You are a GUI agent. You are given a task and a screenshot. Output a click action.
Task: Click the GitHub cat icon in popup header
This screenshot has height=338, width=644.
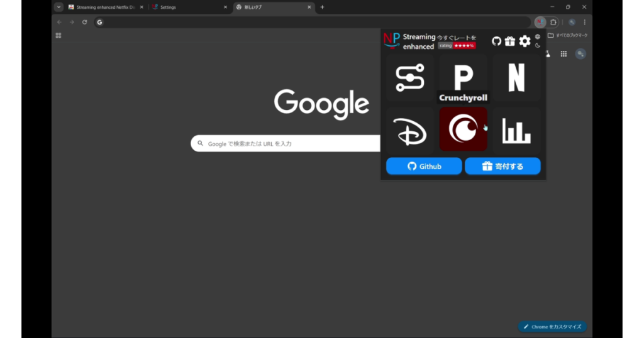(496, 41)
